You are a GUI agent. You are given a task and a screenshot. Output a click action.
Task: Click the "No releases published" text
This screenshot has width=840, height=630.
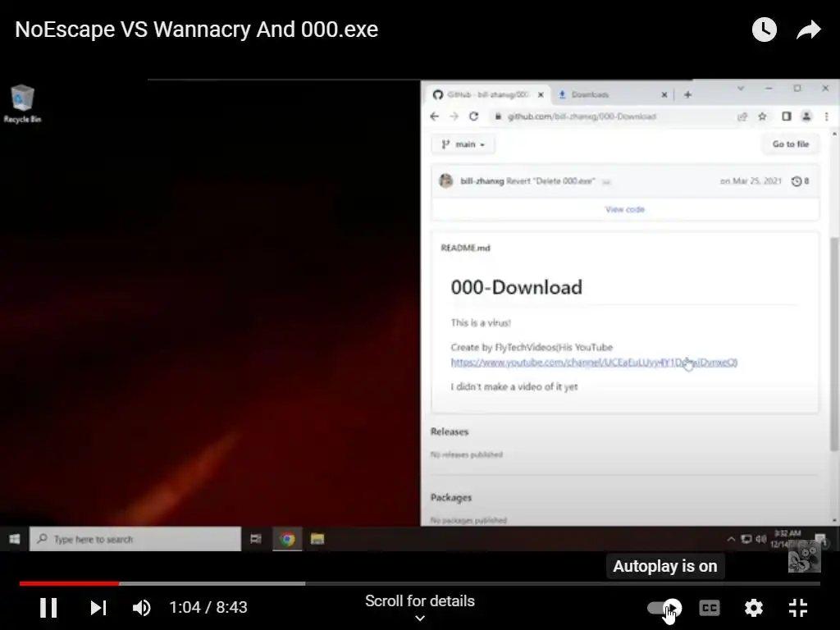click(467, 454)
